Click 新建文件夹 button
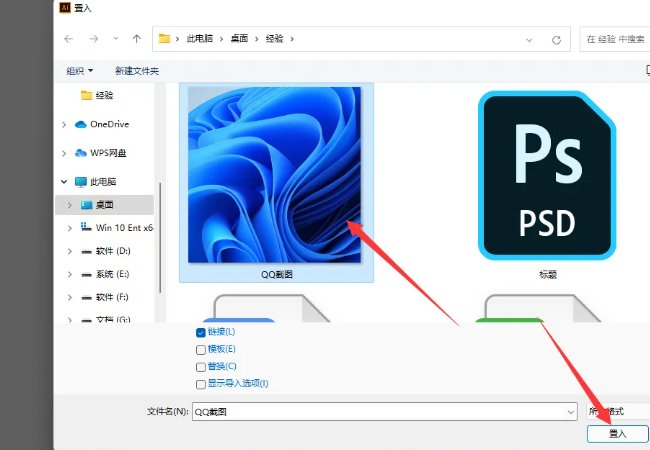Screen dimensions: 650x450 (x=137, y=71)
